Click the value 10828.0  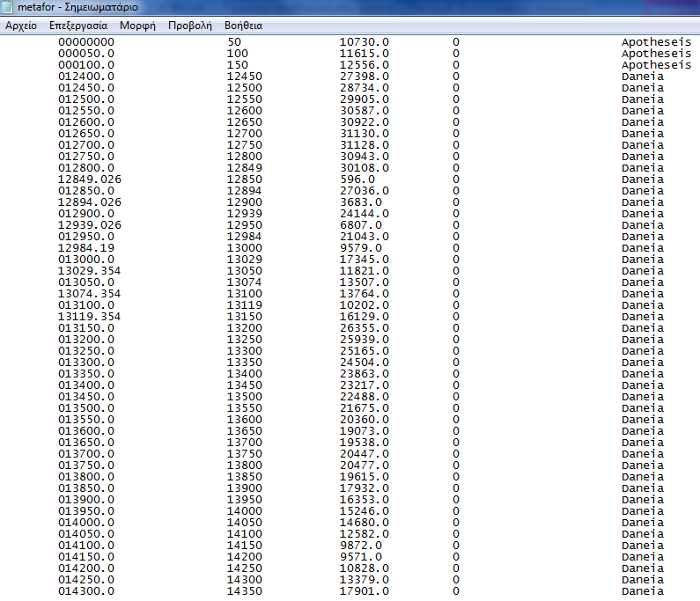365,568
